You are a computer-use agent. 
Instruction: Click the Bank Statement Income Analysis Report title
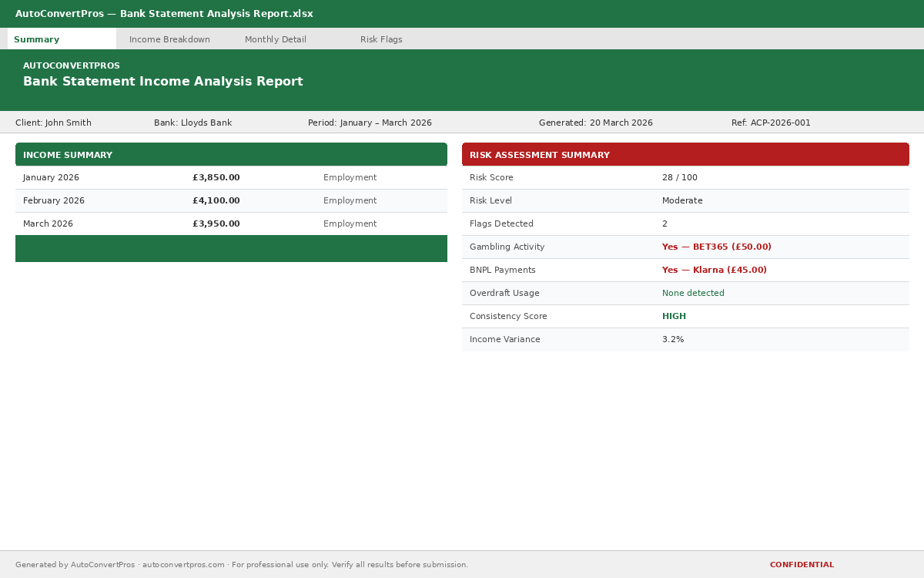point(163,82)
